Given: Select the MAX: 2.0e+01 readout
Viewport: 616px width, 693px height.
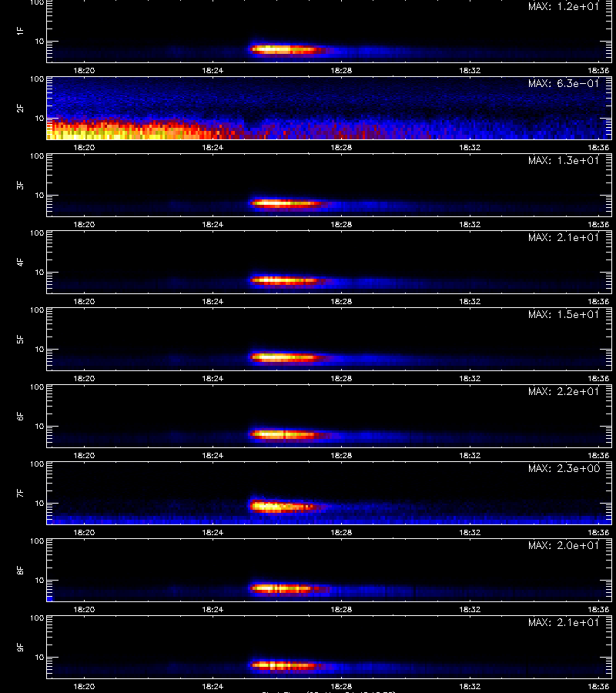Looking at the screenshot, I should click(564, 545).
